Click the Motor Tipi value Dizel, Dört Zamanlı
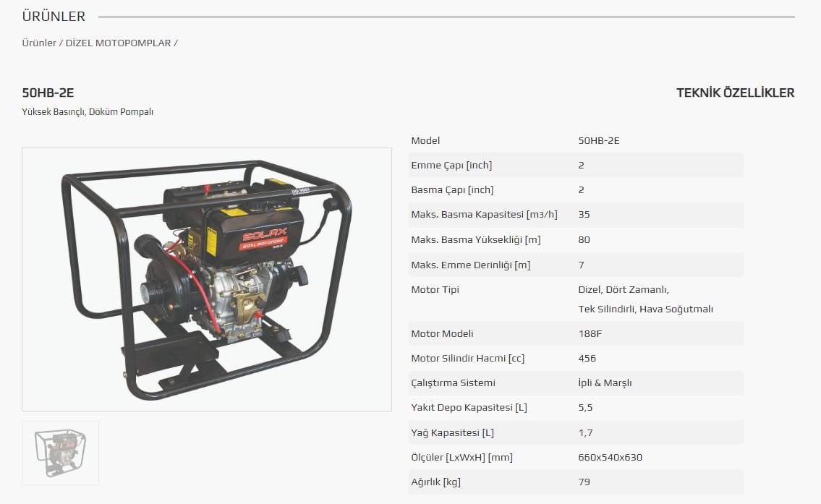The width and height of the screenshot is (821, 504). (x=624, y=289)
